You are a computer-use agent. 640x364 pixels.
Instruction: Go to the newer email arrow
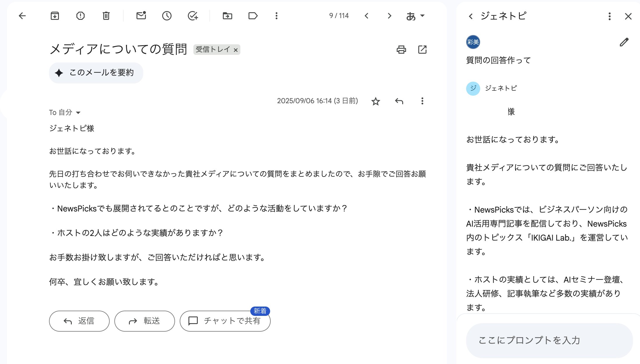point(367,16)
